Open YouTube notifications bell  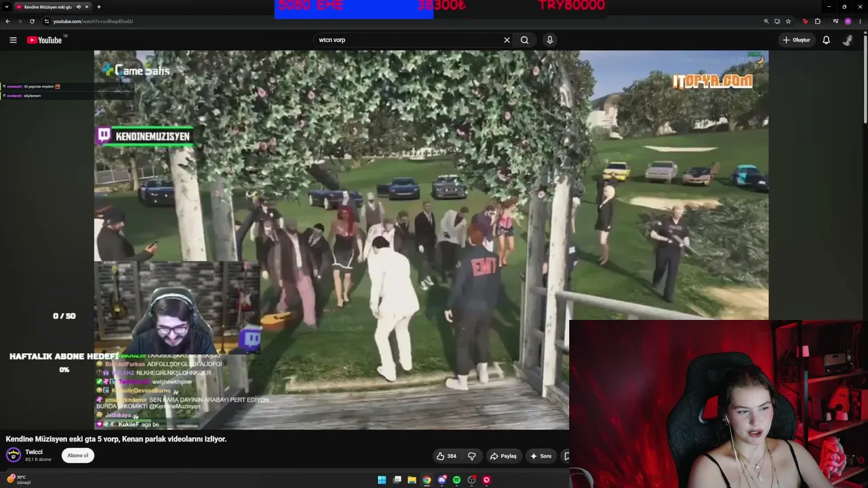point(826,40)
